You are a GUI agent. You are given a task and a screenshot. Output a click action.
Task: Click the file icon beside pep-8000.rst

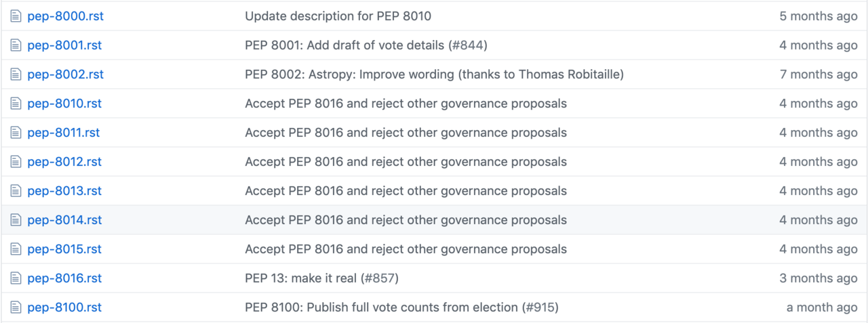pos(16,16)
